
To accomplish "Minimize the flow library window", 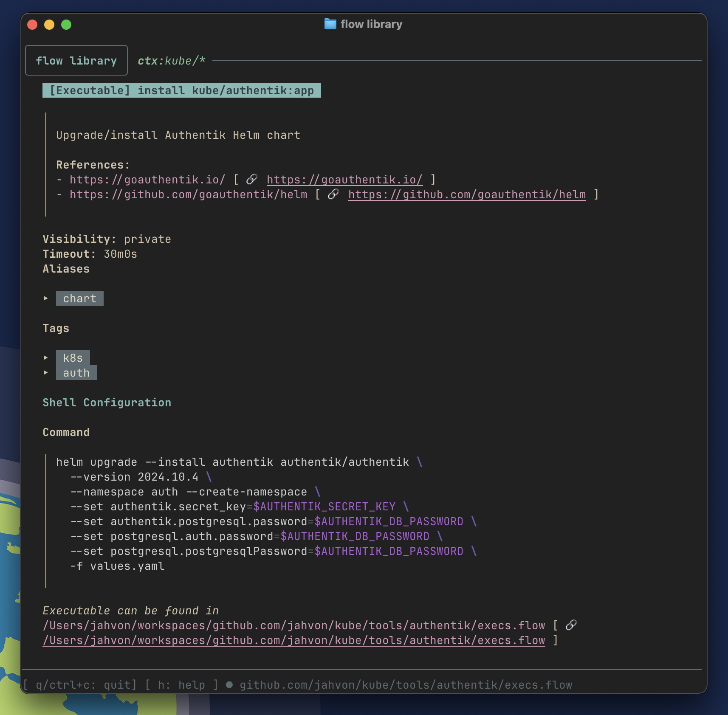I will click(49, 25).
